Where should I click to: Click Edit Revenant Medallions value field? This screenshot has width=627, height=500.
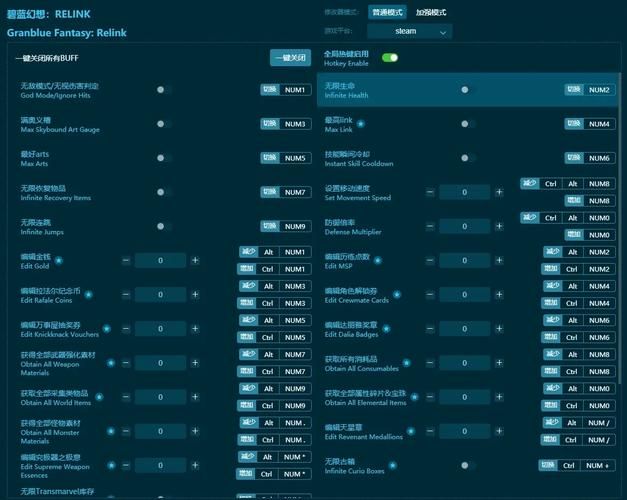464,431
